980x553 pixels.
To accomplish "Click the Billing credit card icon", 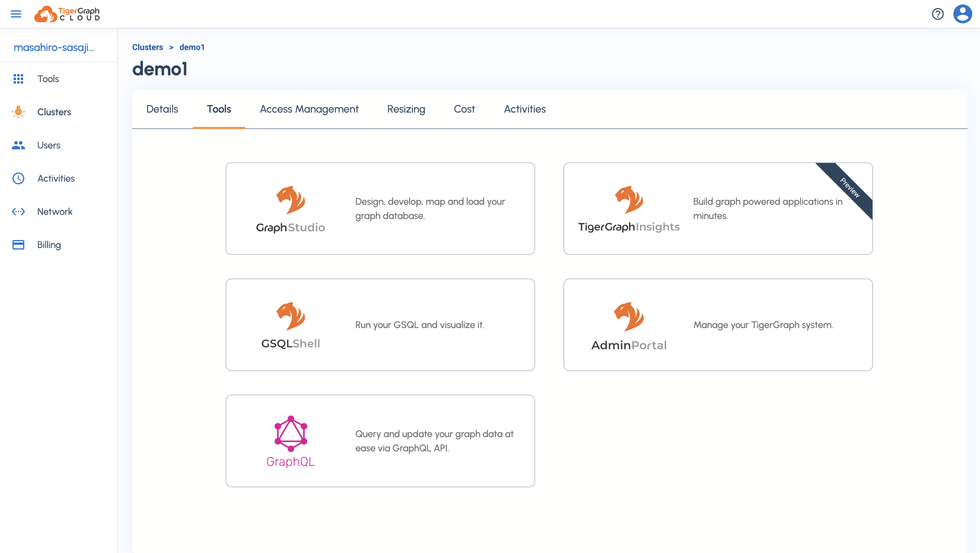I will click(18, 244).
